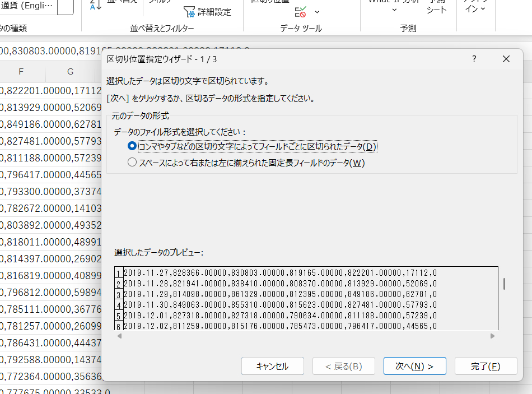The height and width of the screenshot is (394, 532).
Task: Click the cell containing 849186.00000,62781
Action: (x=51, y=124)
